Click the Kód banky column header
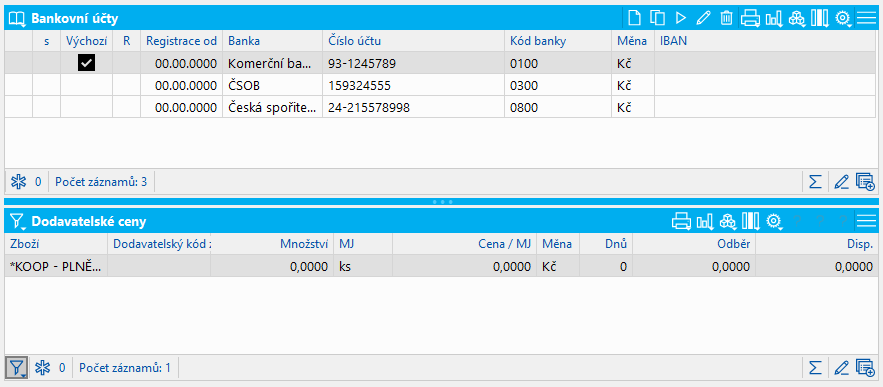This screenshot has width=883, height=387. point(558,41)
